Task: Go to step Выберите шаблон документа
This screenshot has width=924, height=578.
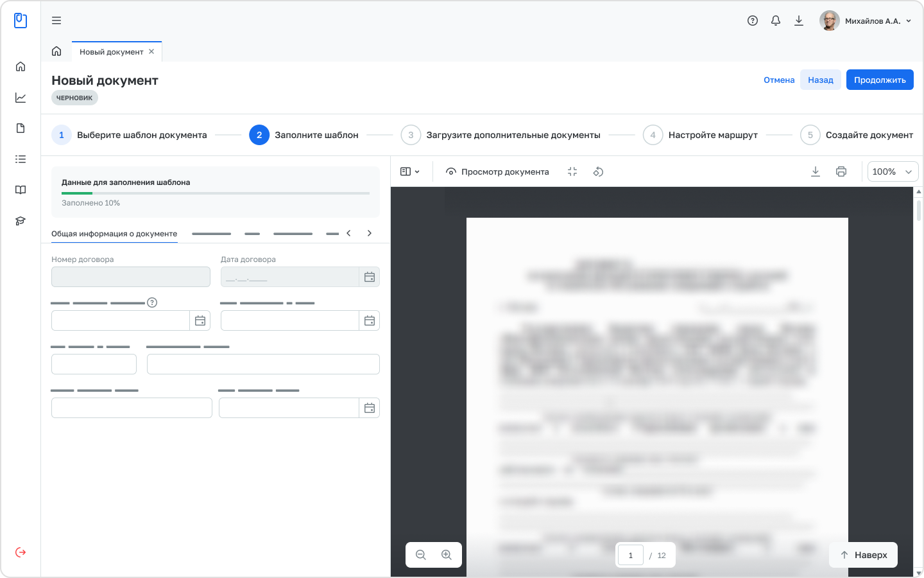Action: [129, 135]
